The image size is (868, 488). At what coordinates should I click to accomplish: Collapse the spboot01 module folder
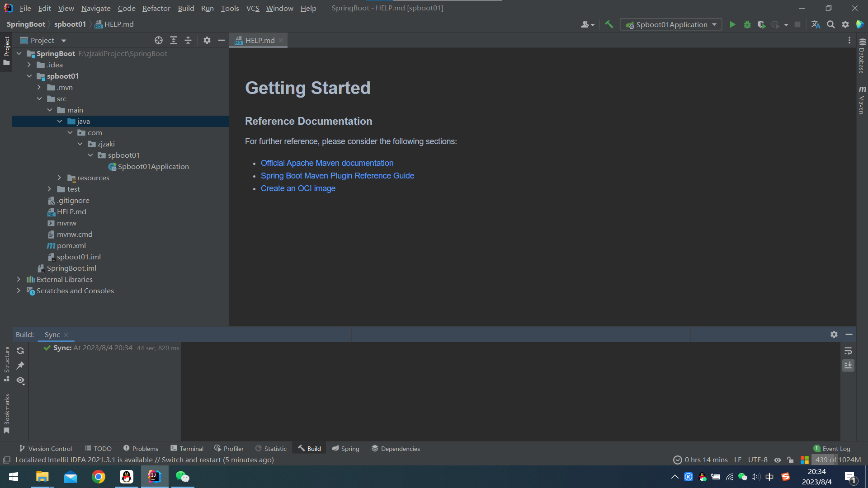(29, 76)
